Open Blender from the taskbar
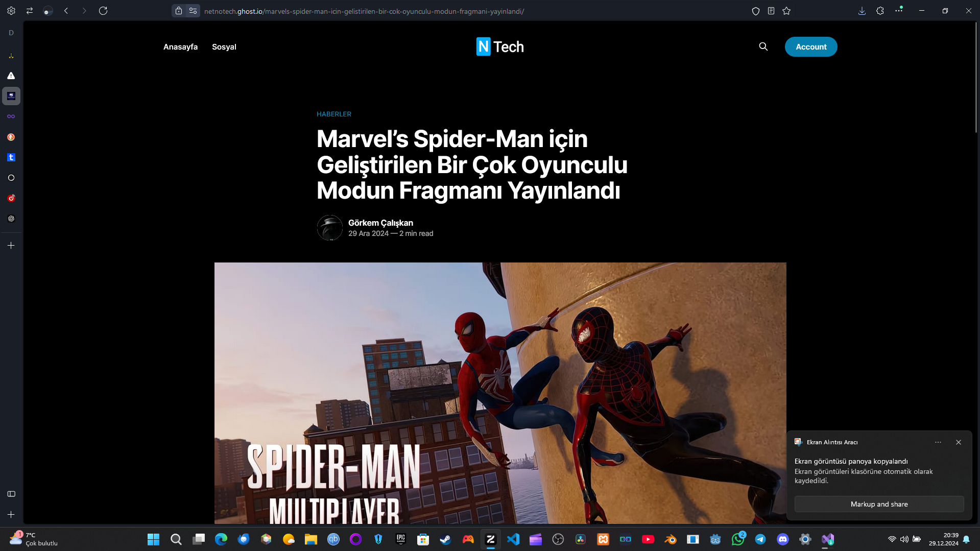This screenshot has width=980, height=551. pyautogui.click(x=671, y=539)
